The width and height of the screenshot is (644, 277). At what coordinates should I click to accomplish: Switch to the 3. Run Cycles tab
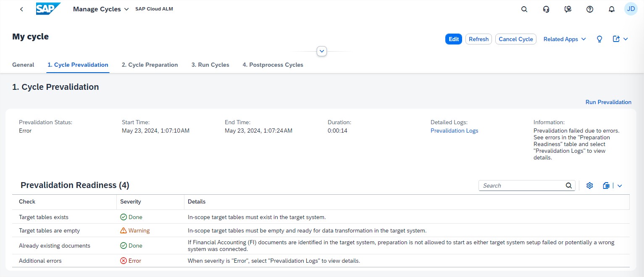pyautogui.click(x=210, y=65)
